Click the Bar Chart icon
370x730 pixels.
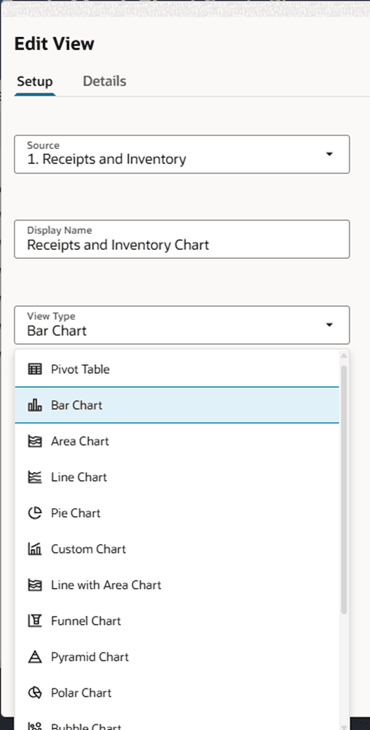[35, 405]
